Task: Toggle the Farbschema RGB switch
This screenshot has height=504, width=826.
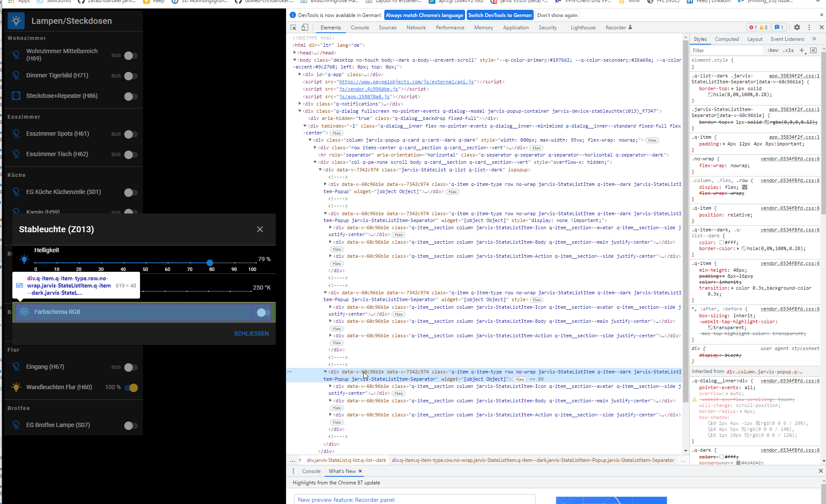Action: coord(263,312)
